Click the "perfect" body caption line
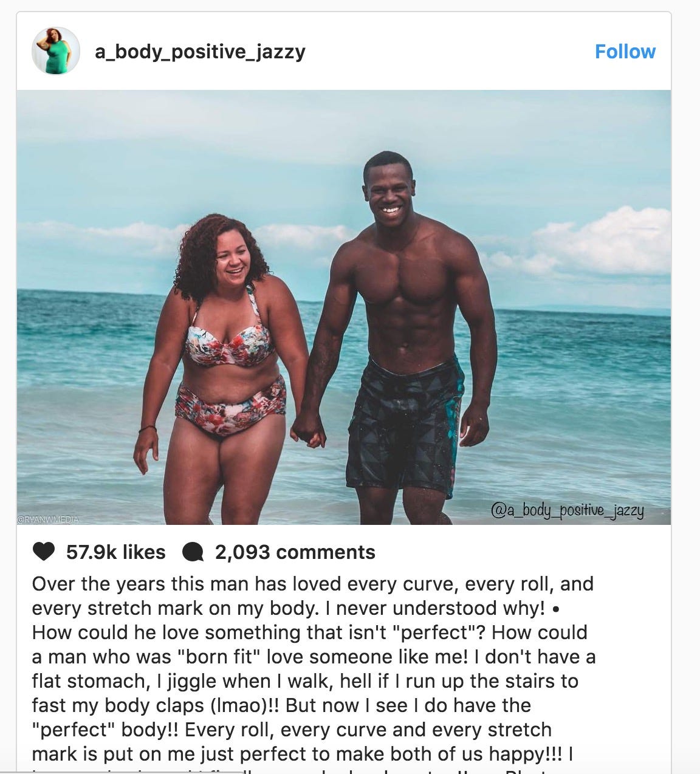This screenshot has width=700, height=774. pos(292,730)
